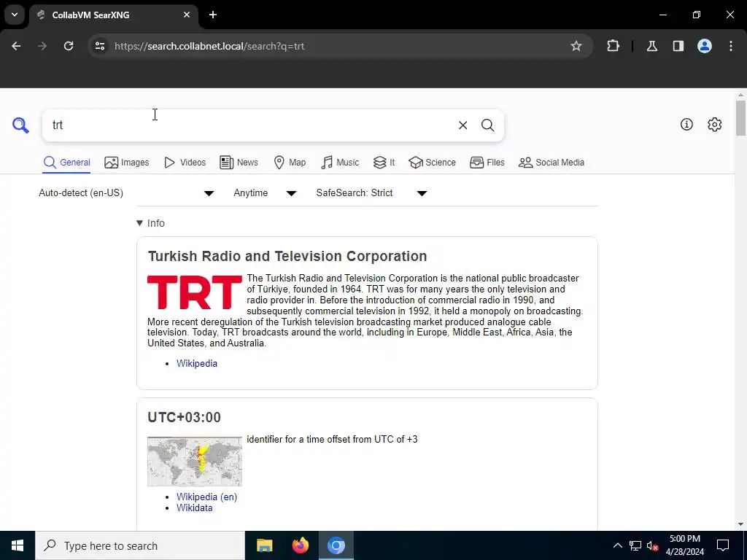Open Chrome Labs flask icon
The height and width of the screenshot is (560, 747).
(651, 46)
